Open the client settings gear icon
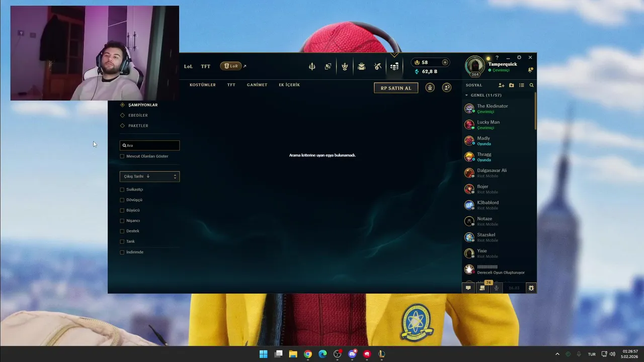 pyautogui.click(x=519, y=58)
